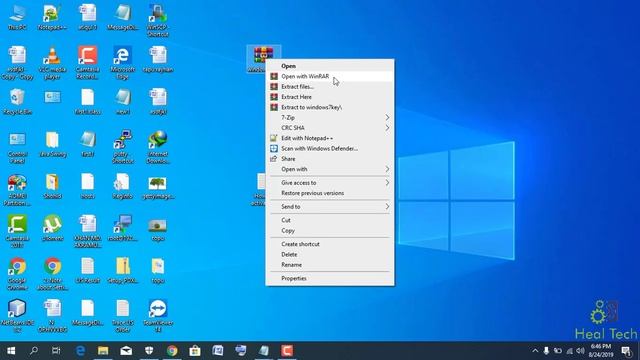Select Create shortcut menu entry
The height and width of the screenshot is (360, 640).
[330, 244]
